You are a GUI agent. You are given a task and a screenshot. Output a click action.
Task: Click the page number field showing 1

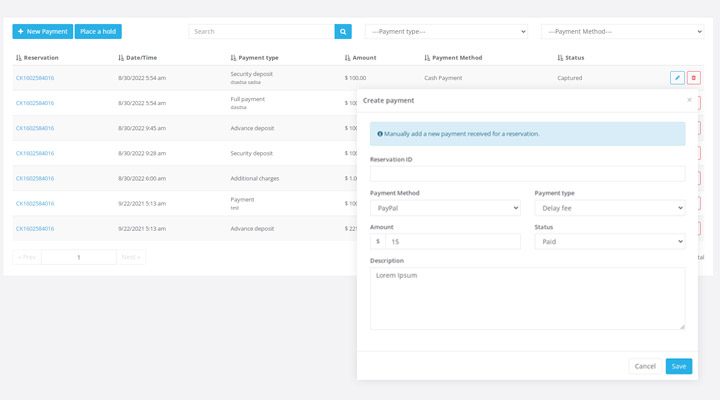pyautogui.click(x=79, y=257)
